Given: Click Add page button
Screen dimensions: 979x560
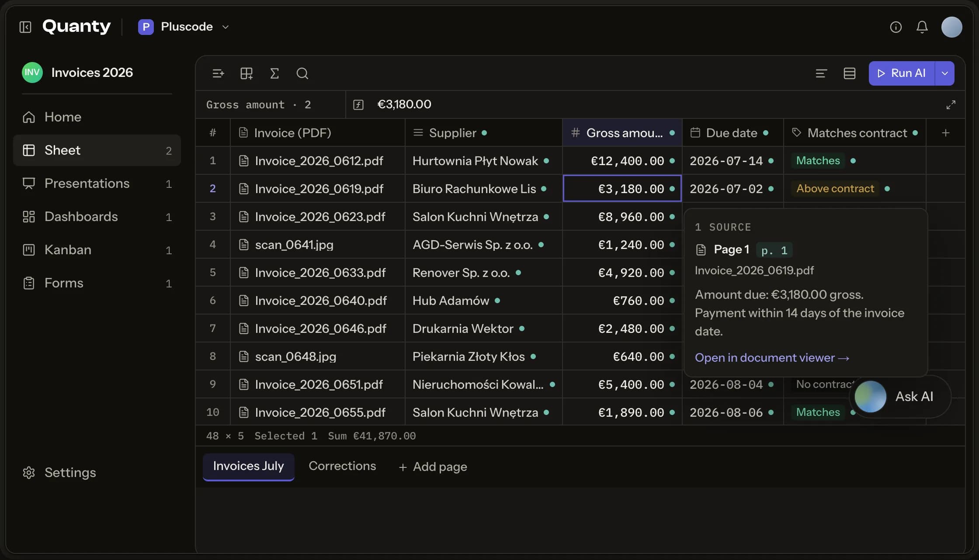Looking at the screenshot, I should click(433, 467).
